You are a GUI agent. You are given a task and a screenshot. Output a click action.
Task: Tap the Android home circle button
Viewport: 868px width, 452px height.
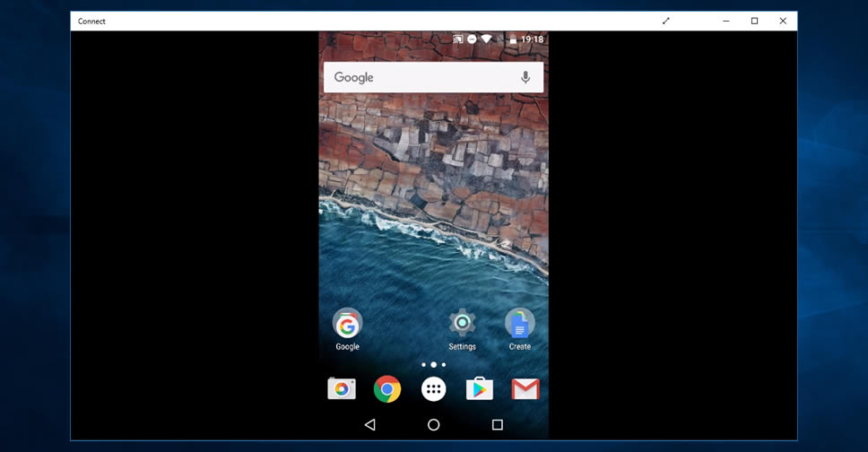tap(433, 425)
